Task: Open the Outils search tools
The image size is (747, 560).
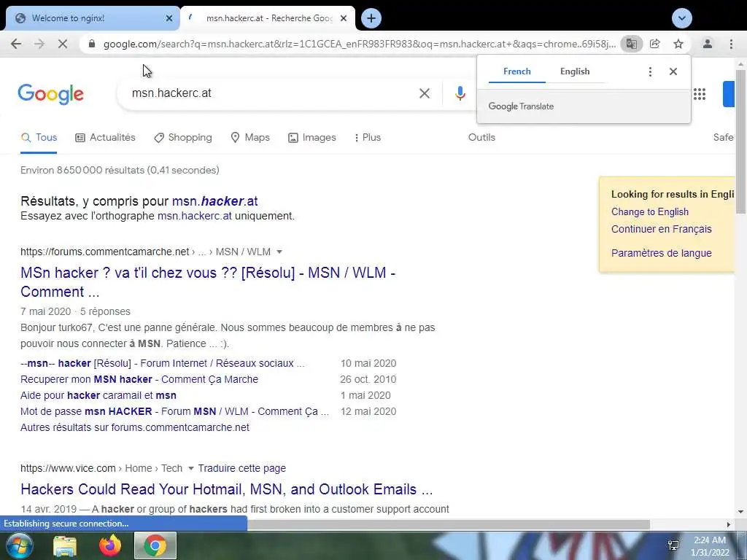Action: [481, 138]
